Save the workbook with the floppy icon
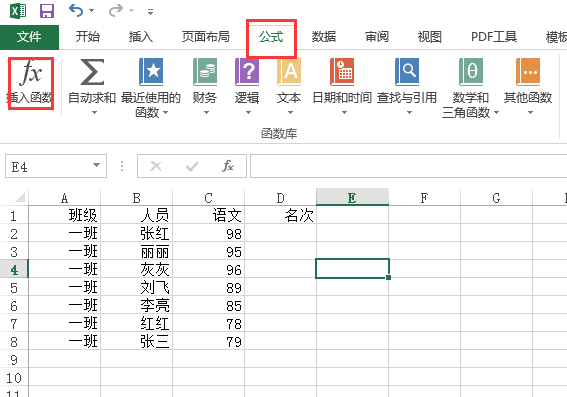Image resolution: width=567 pixels, height=397 pixels. tap(47, 11)
